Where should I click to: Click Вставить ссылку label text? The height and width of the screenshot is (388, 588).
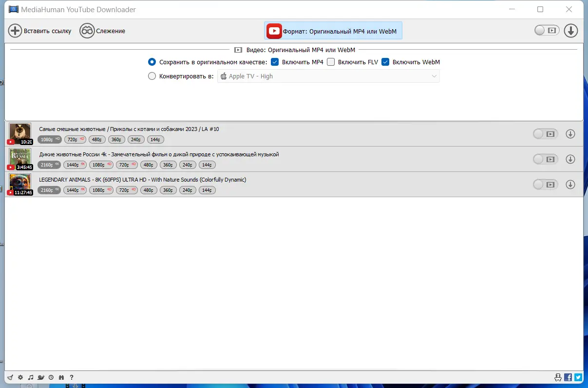(x=48, y=31)
